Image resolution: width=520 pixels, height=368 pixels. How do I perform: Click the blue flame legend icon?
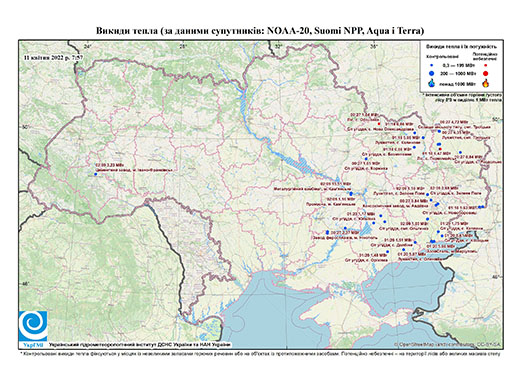pyautogui.click(x=432, y=83)
